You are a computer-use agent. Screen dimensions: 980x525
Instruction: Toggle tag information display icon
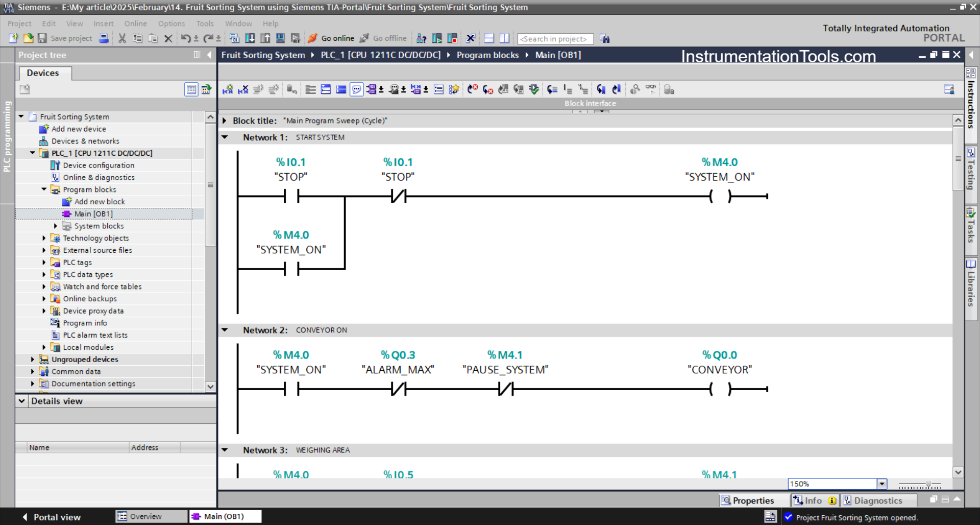click(394, 89)
